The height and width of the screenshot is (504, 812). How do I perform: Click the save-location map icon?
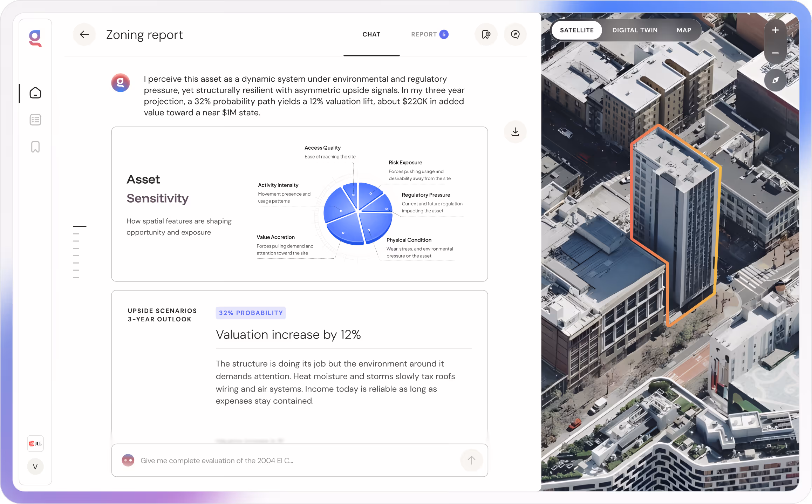[x=486, y=34]
